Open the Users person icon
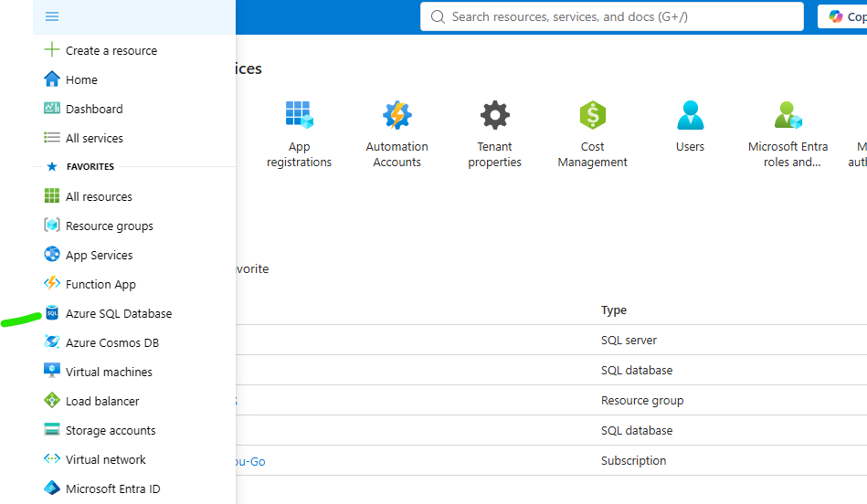This screenshot has width=867, height=504. (x=690, y=115)
